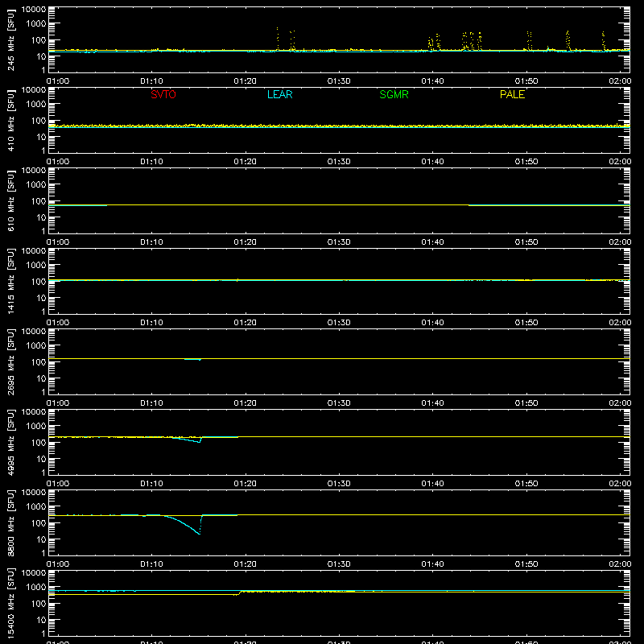644x644 pixels.
Task: Click the 10000 y-axis label in 245 MHz panel
Action: point(34,10)
